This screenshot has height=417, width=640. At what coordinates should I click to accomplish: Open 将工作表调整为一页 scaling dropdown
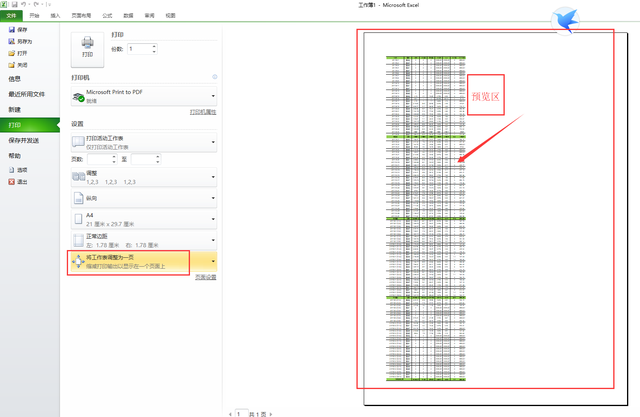pos(144,262)
